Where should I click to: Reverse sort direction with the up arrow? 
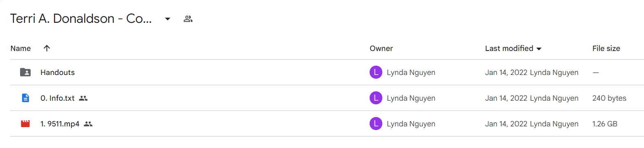click(47, 48)
